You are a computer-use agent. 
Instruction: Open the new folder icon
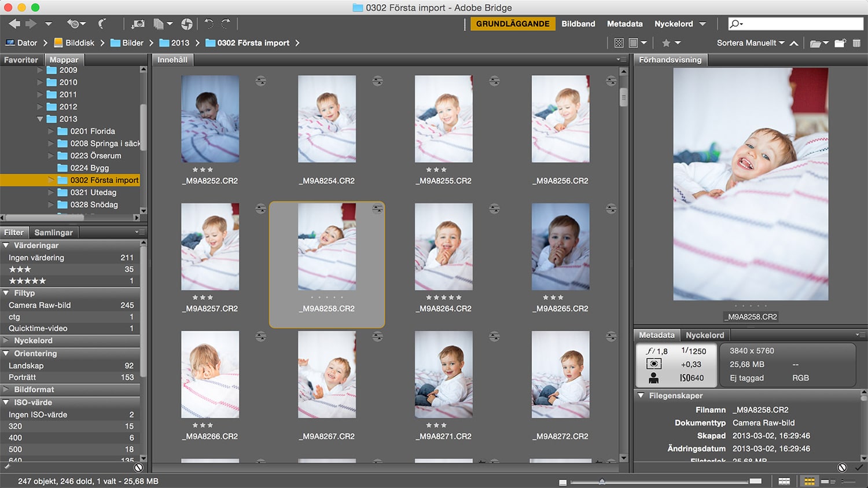[841, 42]
